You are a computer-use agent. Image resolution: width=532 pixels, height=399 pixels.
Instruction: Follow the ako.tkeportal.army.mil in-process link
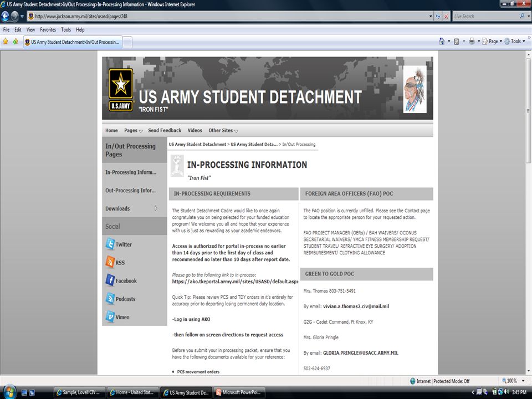[x=235, y=282]
